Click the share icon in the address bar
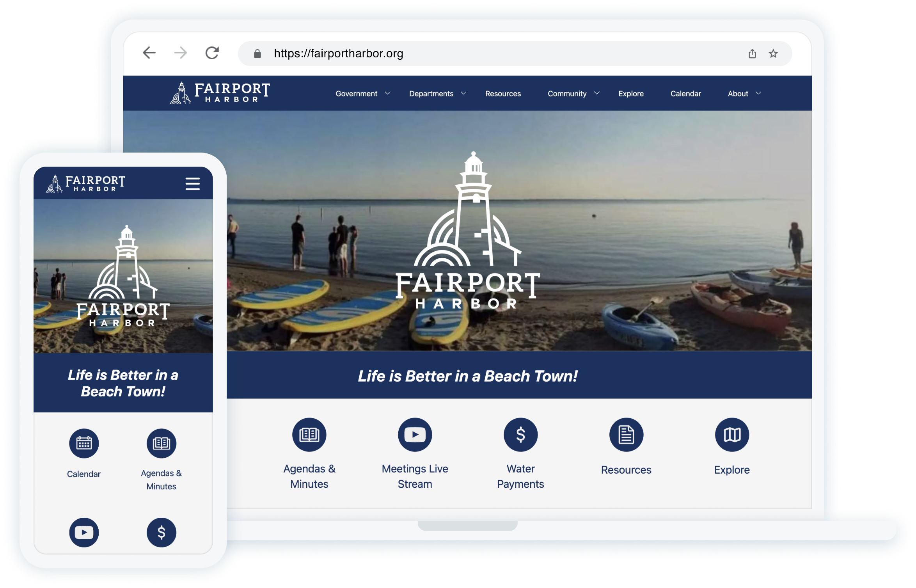 coord(753,53)
